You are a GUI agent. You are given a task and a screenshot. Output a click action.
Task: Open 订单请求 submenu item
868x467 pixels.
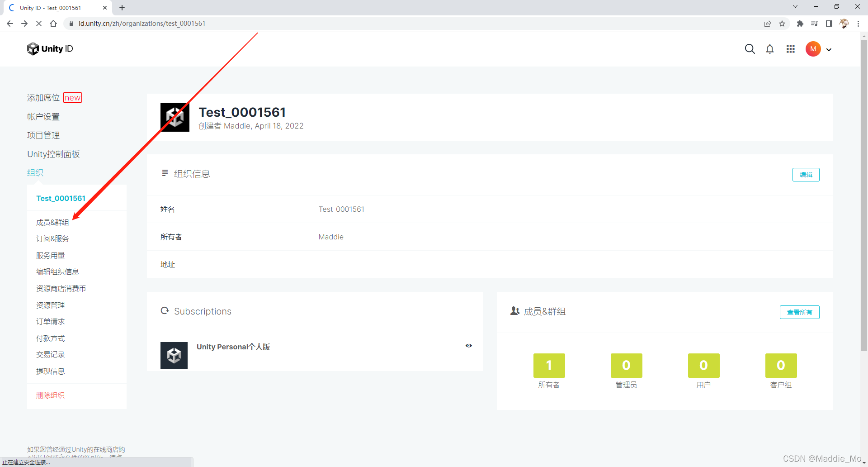50,321
